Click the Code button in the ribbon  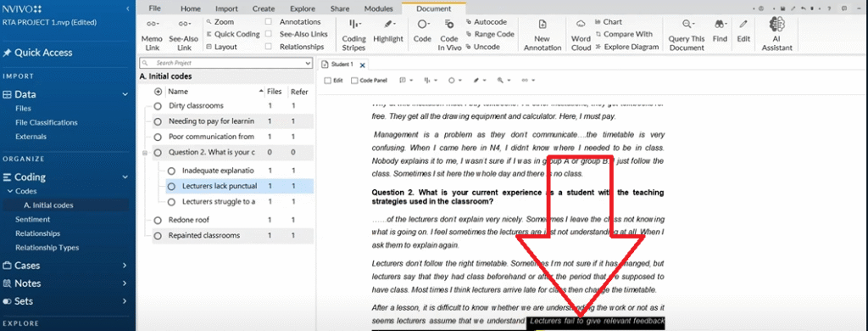coord(422,31)
